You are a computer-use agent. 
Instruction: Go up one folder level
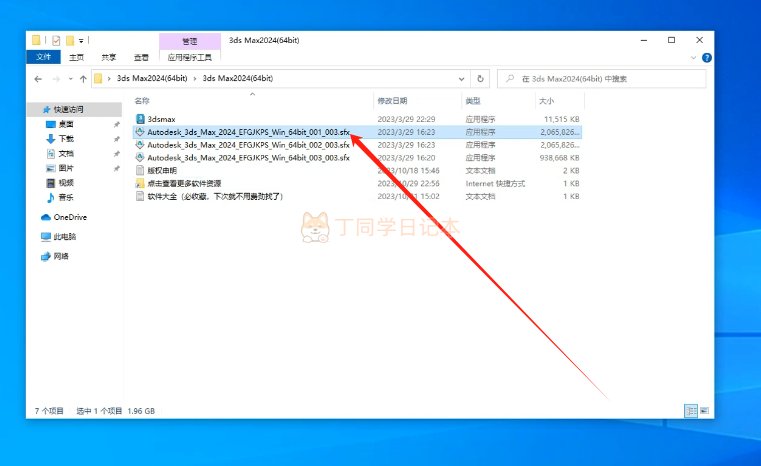pos(83,79)
